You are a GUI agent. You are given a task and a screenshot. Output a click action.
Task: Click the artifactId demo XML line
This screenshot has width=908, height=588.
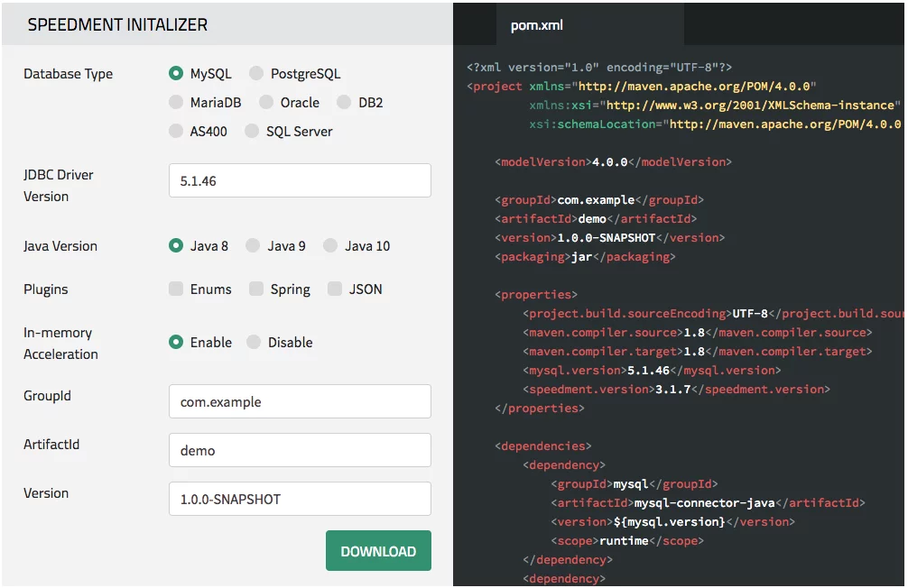click(x=596, y=219)
